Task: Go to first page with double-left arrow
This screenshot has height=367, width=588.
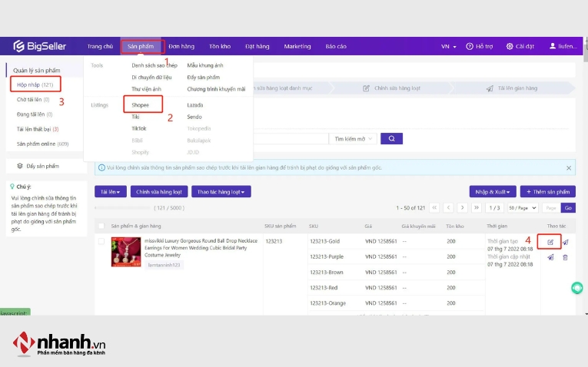Action: (434, 207)
